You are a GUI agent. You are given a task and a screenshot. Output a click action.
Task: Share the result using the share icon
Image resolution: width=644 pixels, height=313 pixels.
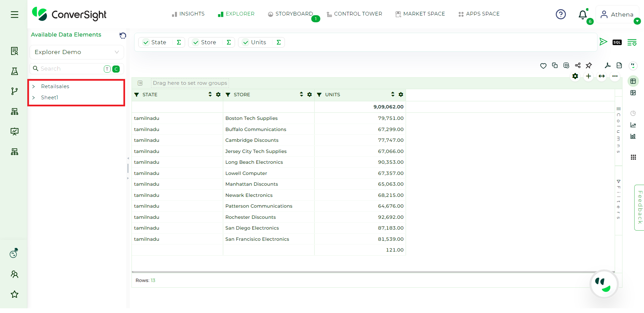[578, 66]
